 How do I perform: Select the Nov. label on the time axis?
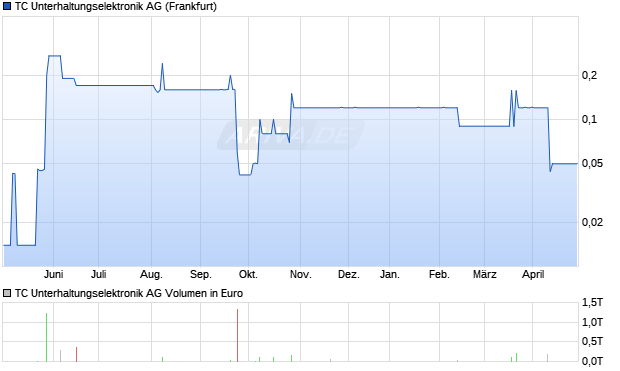pyautogui.click(x=301, y=274)
